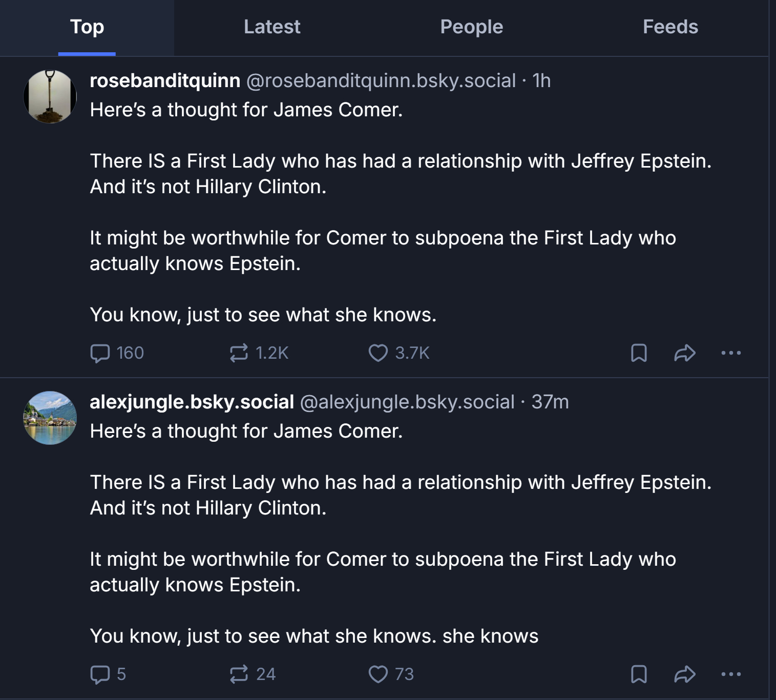776x700 pixels.
Task: Repost rosebanditquinn's post
Action: (x=239, y=353)
